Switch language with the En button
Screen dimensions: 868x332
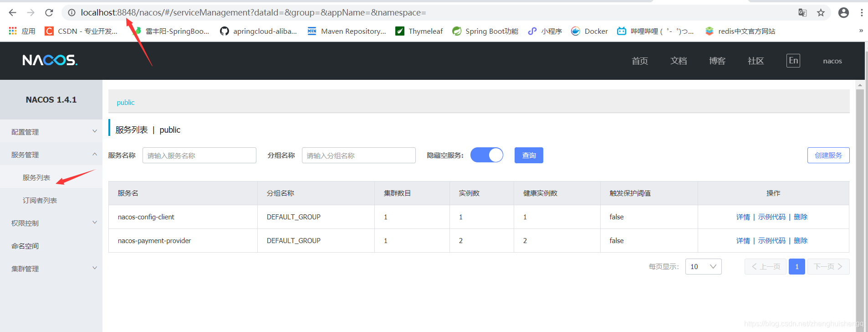coord(793,61)
